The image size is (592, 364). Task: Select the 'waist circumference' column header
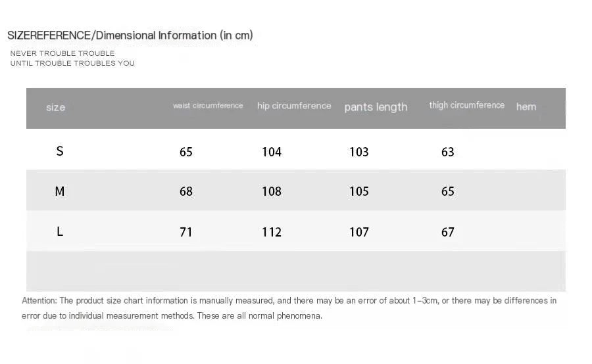[208, 106]
